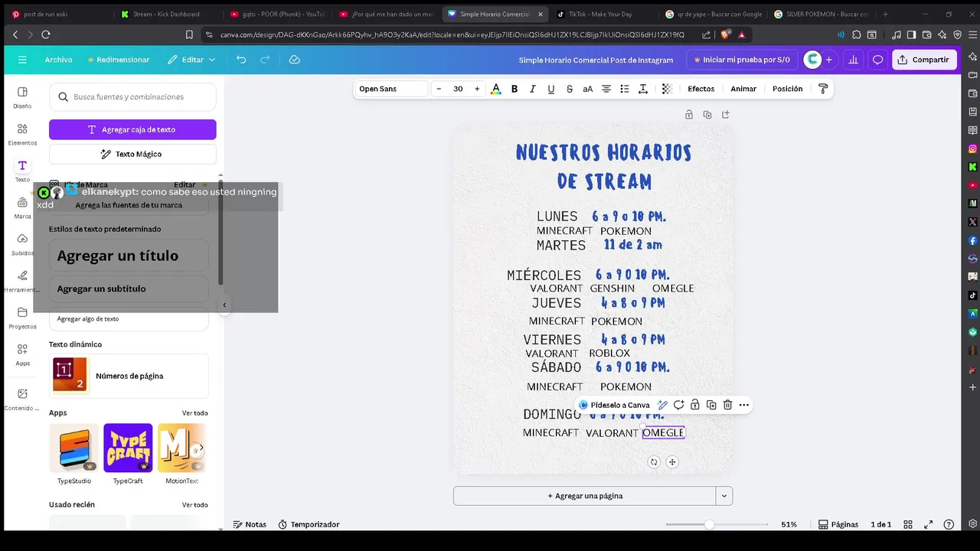Open the Diseño sidebar panel

click(x=22, y=97)
